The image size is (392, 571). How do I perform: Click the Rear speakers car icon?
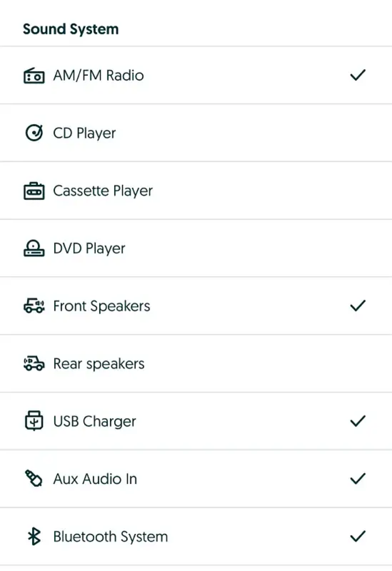34,364
